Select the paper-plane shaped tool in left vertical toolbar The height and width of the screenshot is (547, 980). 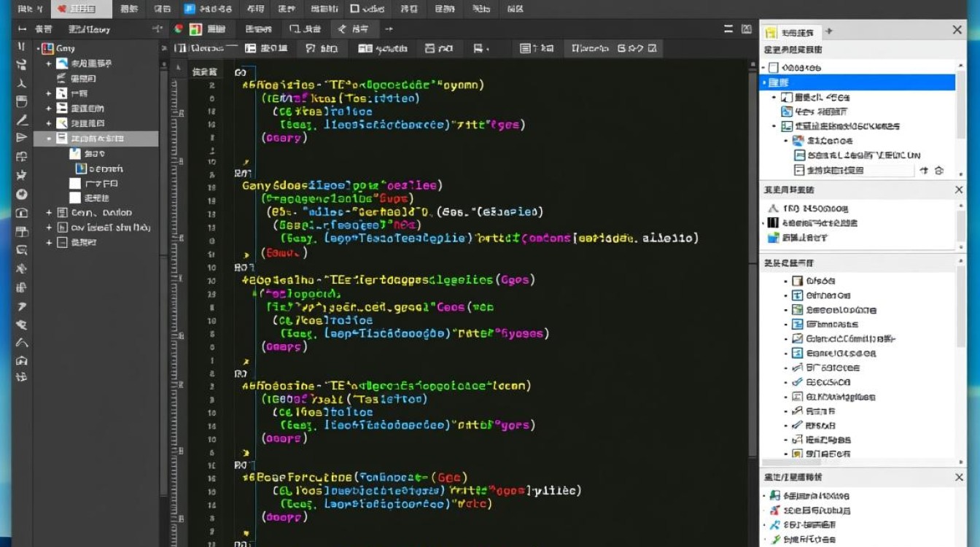coord(22,138)
